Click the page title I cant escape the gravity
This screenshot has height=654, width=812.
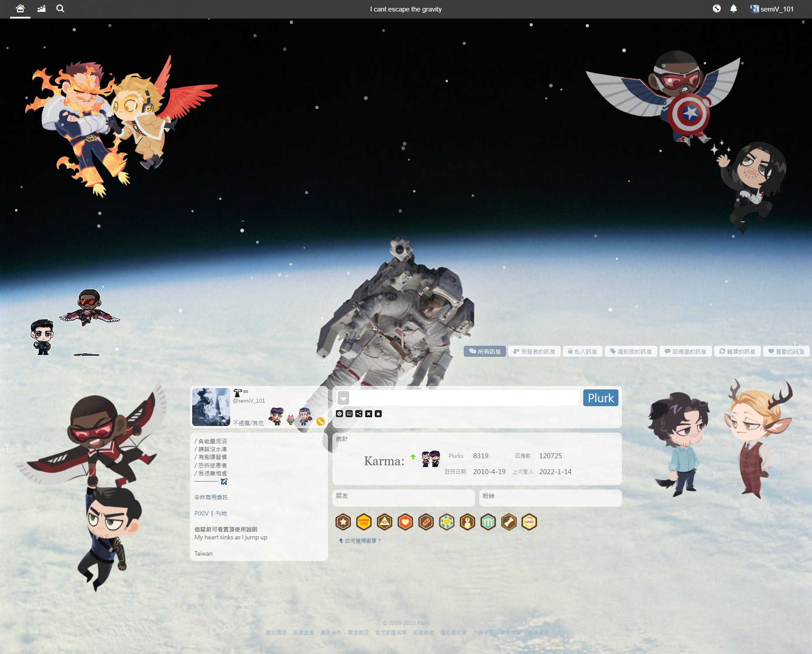coord(406,9)
